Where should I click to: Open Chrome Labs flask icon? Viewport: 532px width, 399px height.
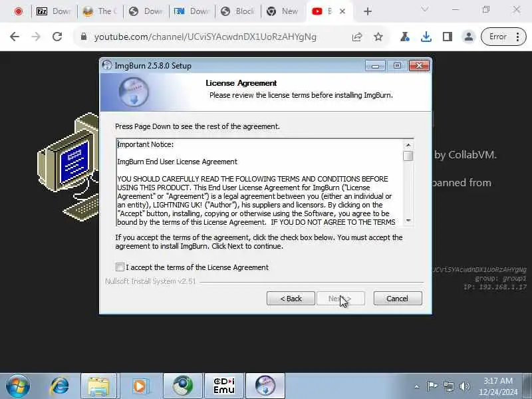tap(404, 37)
